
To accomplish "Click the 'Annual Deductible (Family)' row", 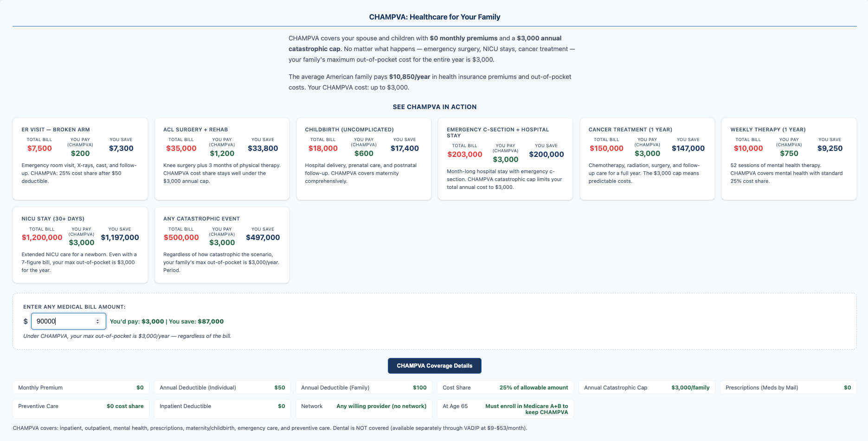I will pos(364,388).
